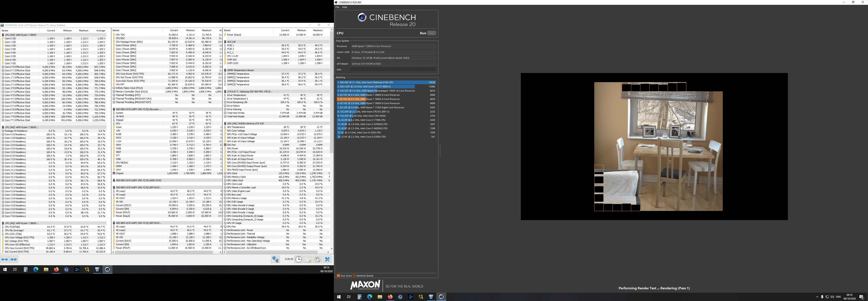Click the Your Score orange legend swatch
Viewport: 868px width, 301px height.
point(338,276)
